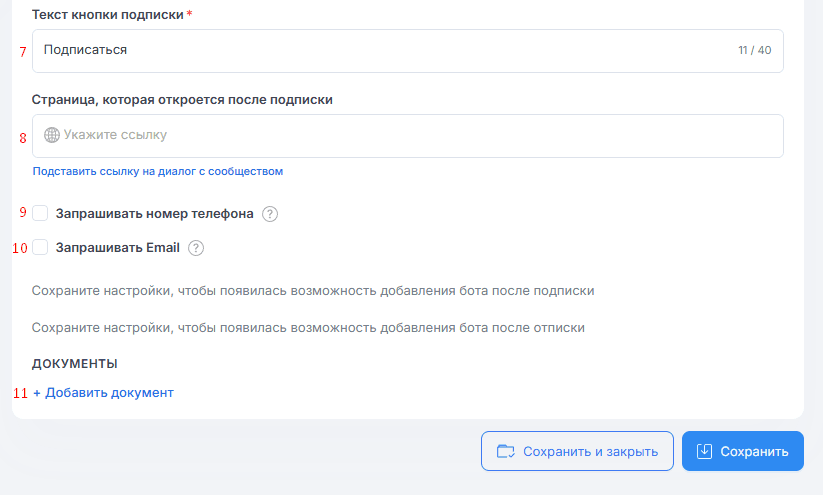
Task: Click 'Сохранить и закрыть' button
Action: [x=577, y=451]
